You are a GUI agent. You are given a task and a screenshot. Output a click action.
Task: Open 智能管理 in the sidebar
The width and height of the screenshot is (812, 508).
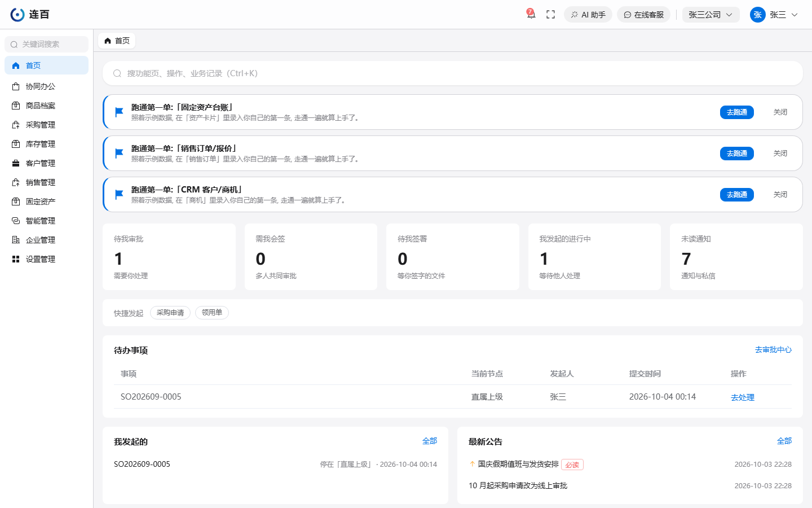[x=47, y=221]
